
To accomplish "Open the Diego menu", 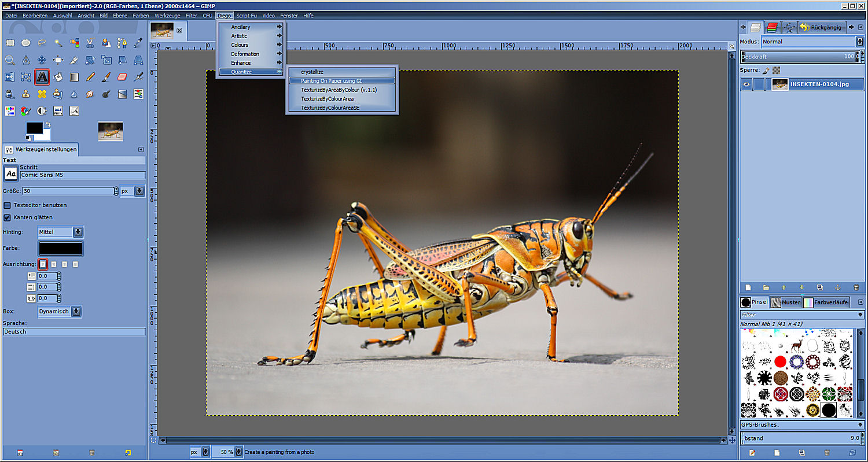I will (x=225, y=16).
